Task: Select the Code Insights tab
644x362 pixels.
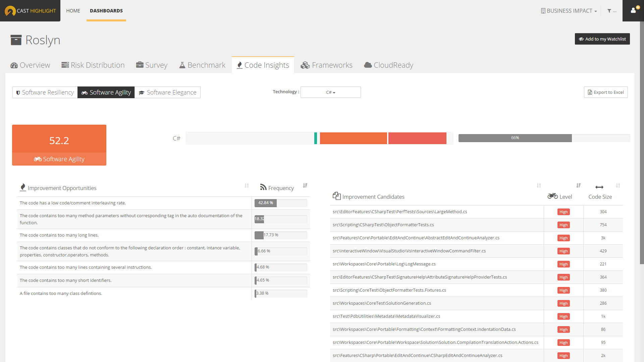Action: coord(263,65)
